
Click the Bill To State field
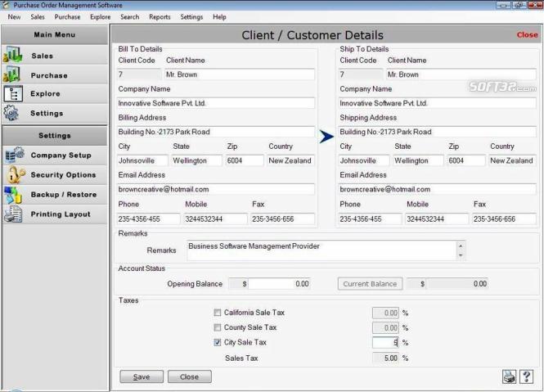196,160
